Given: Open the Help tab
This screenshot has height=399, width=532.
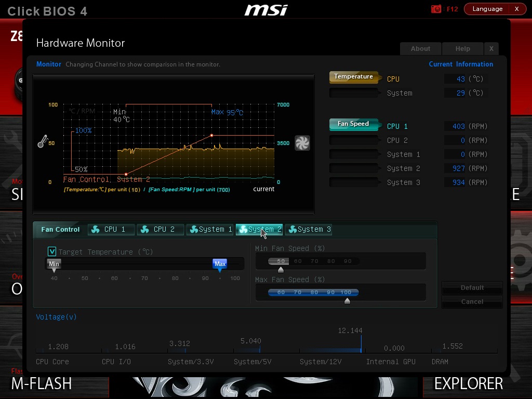Looking at the screenshot, I should pos(463,48).
